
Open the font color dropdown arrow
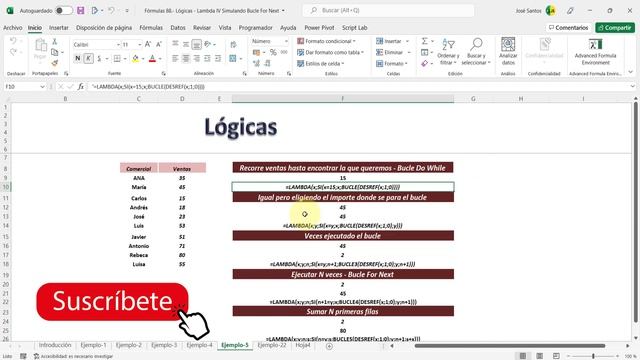tap(160, 59)
